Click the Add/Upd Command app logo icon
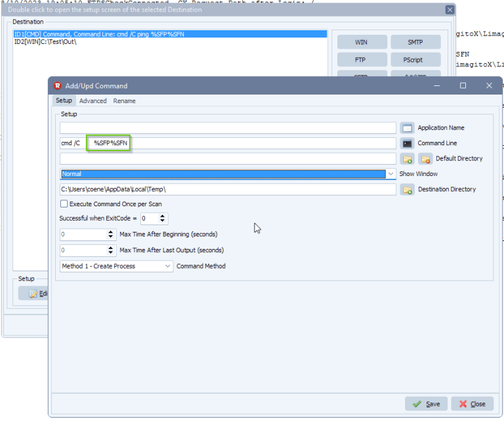The width and height of the screenshot is (504, 421). click(x=58, y=85)
